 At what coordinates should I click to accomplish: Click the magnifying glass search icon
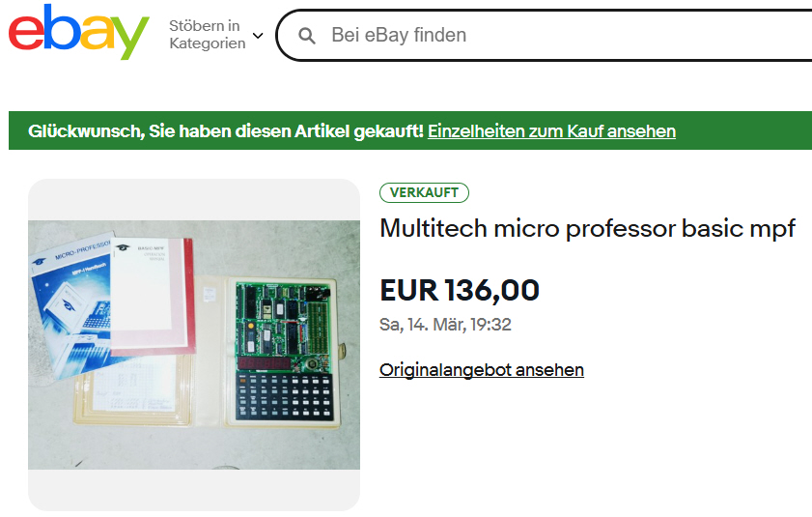[307, 36]
